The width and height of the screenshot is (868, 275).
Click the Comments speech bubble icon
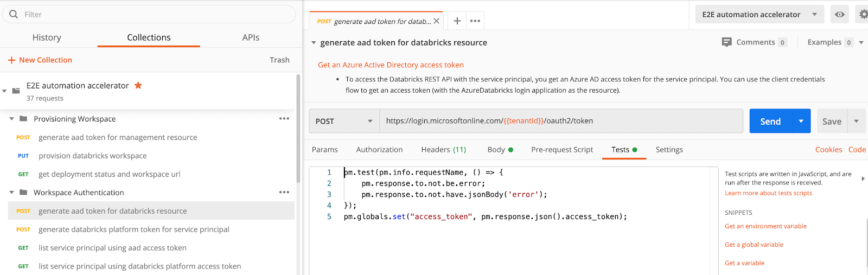coord(726,42)
